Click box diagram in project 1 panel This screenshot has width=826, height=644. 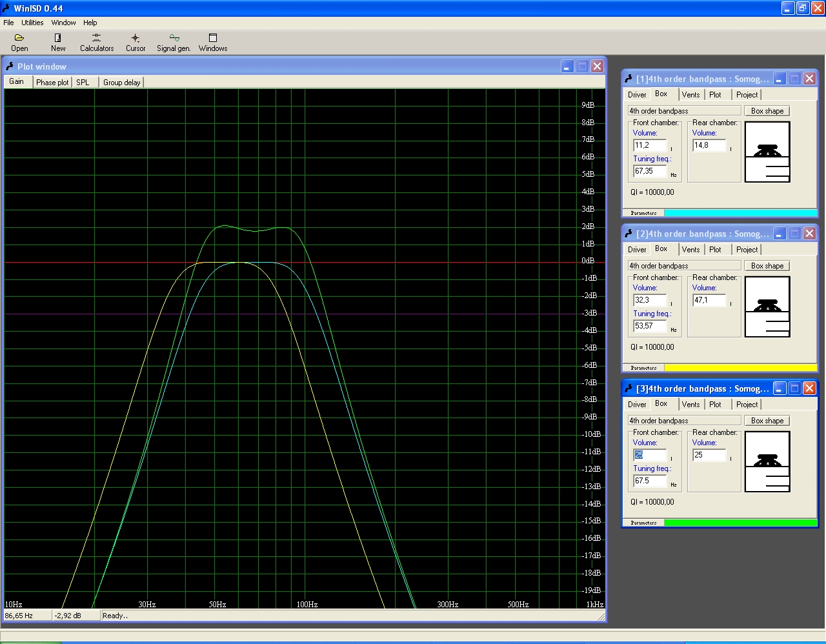click(767, 152)
